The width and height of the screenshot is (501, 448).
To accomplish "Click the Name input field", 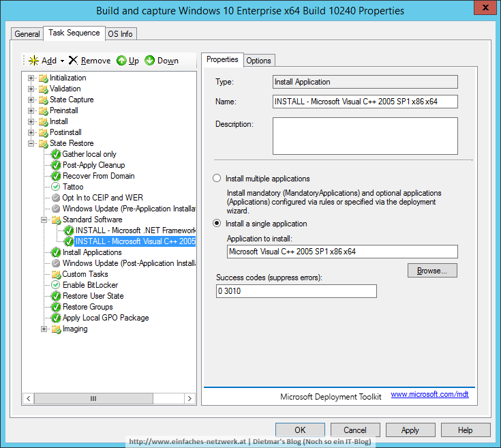I will point(365,102).
